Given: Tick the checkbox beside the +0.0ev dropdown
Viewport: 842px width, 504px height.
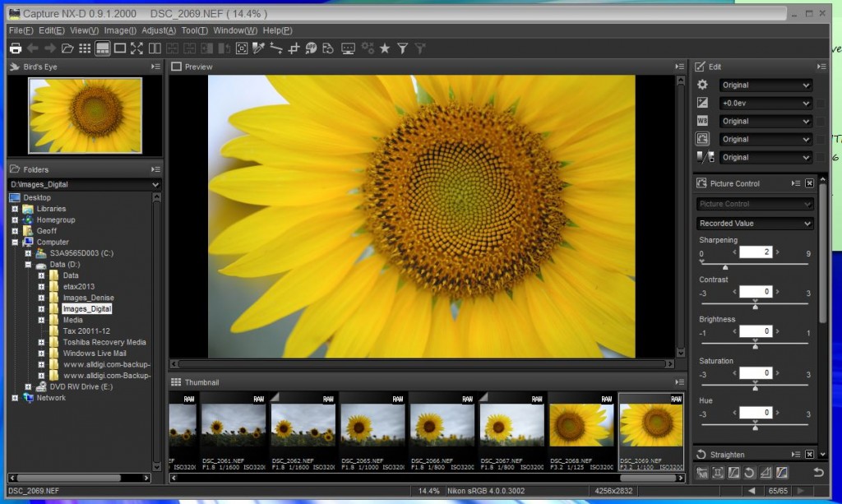Looking at the screenshot, I should [x=821, y=104].
